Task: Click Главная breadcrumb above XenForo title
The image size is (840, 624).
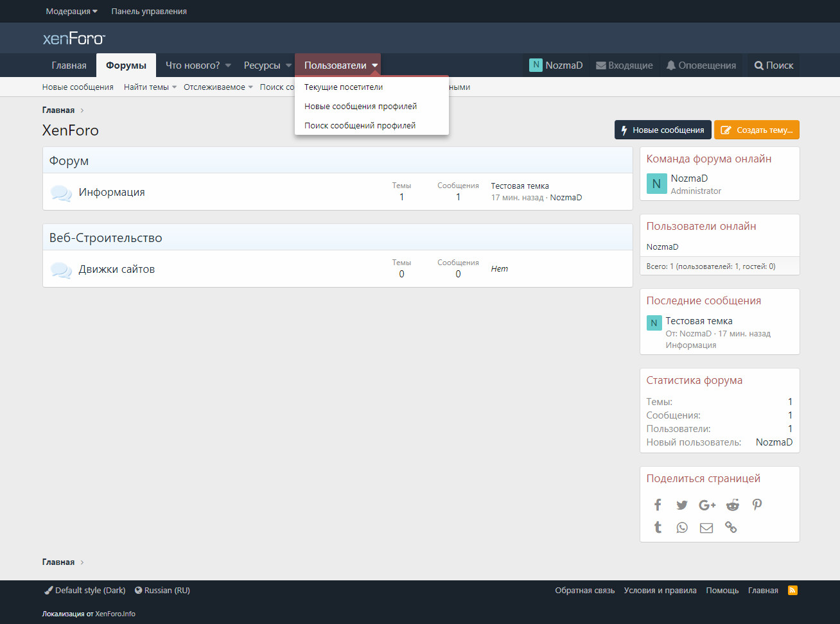Action: click(58, 110)
